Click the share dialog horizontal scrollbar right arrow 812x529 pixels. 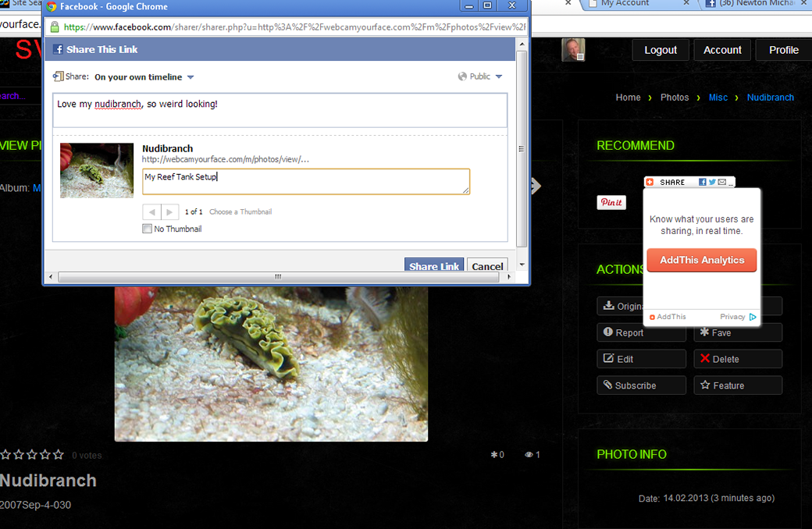point(509,277)
